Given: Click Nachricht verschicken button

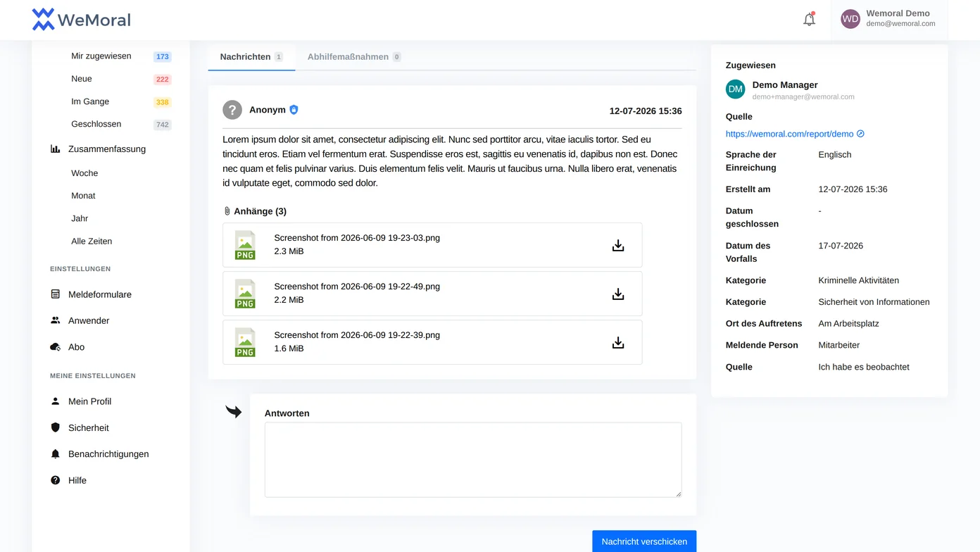Looking at the screenshot, I should 644,541.
